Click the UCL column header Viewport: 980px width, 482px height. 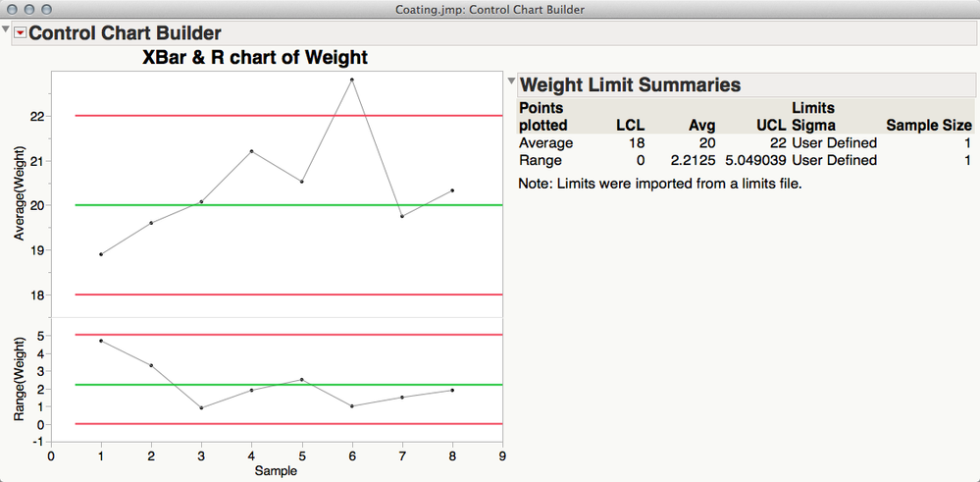coord(771,126)
